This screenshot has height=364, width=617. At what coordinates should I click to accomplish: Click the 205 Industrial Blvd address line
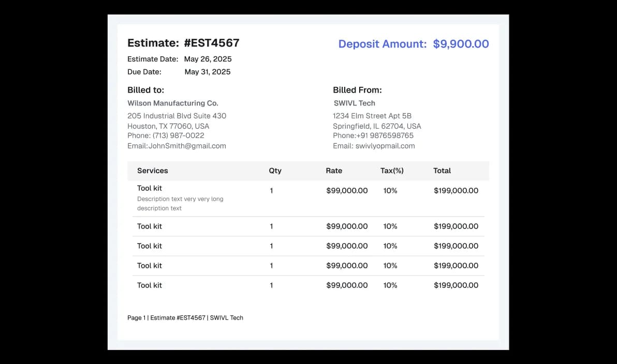coord(177,116)
